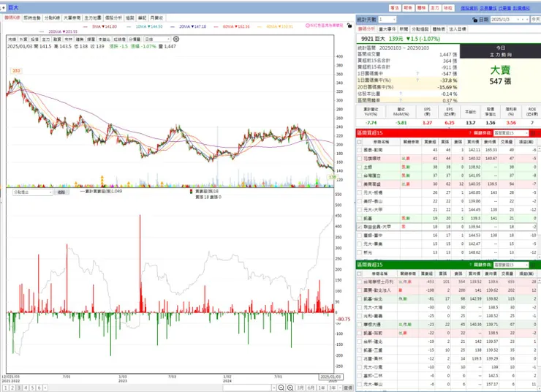Check the 美商高盛 row checkbox

point(359,184)
